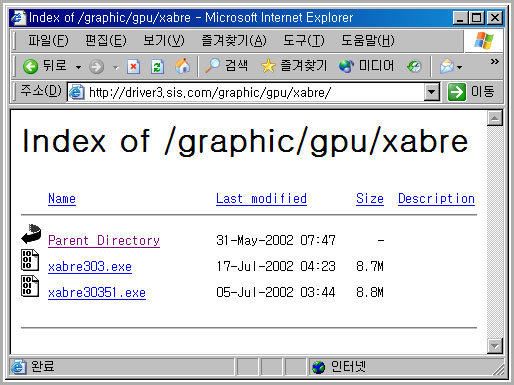
Task: Open Search (검색) in toolbar
Action: click(226, 65)
